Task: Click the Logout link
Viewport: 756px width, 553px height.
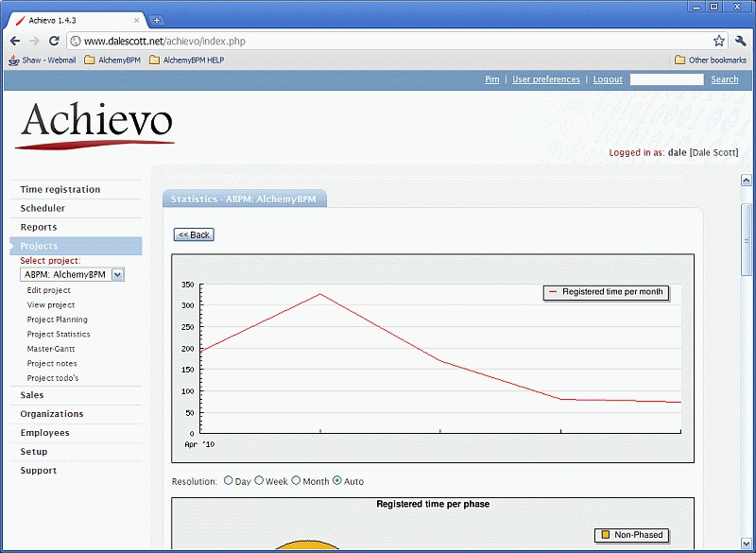Action: pos(608,79)
